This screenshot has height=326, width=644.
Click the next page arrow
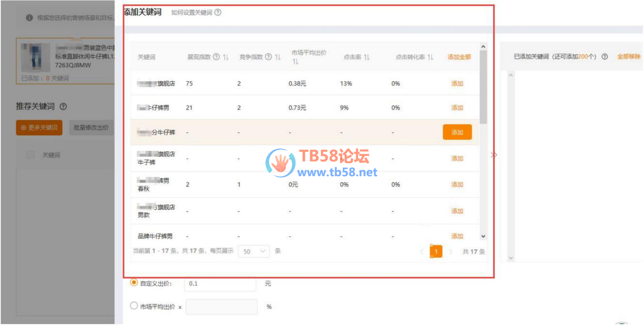tap(450, 252)
